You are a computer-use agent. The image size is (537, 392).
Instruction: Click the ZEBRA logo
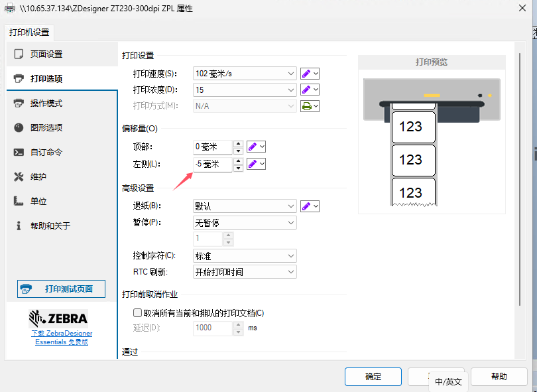point(58,318)
